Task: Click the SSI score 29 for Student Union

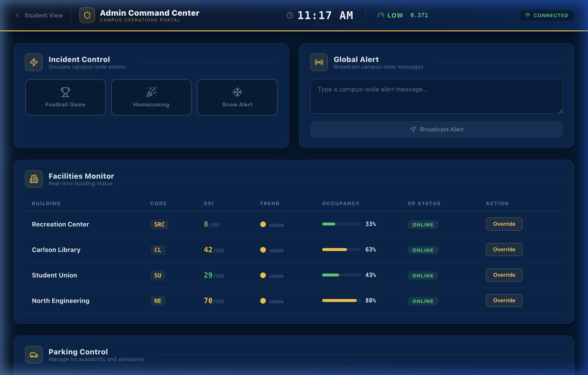Action: point(208,275)
